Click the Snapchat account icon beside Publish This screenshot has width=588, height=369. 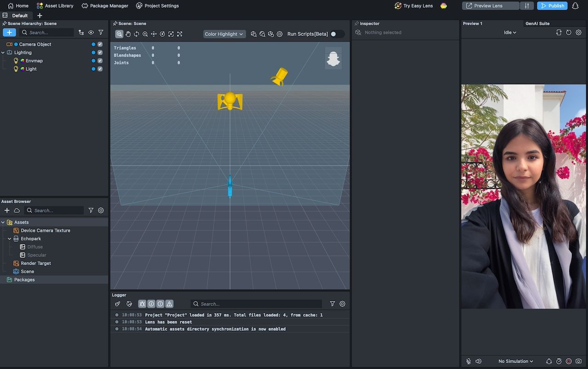click(575, 6)
